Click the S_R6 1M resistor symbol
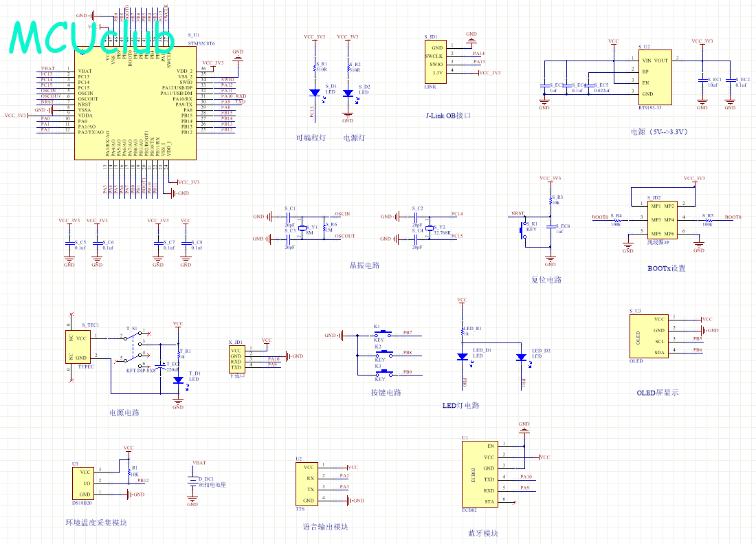The height and width of the screenshot is (544, 756). coord(325,228)
